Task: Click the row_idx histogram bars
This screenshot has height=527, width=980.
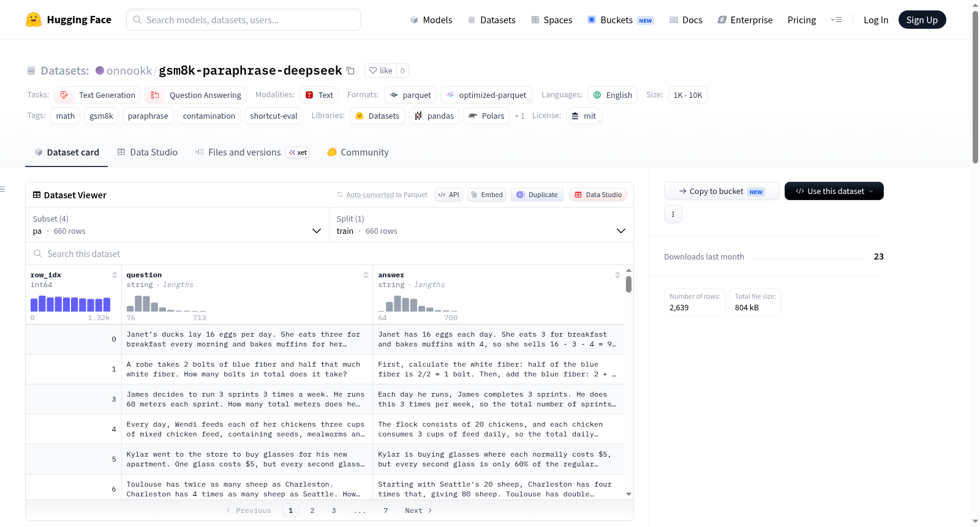Action: [x=70, y=304]
